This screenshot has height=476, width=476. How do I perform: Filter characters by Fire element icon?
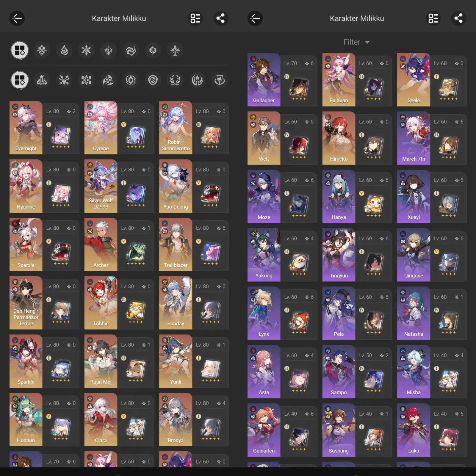(x=64, y=51)
